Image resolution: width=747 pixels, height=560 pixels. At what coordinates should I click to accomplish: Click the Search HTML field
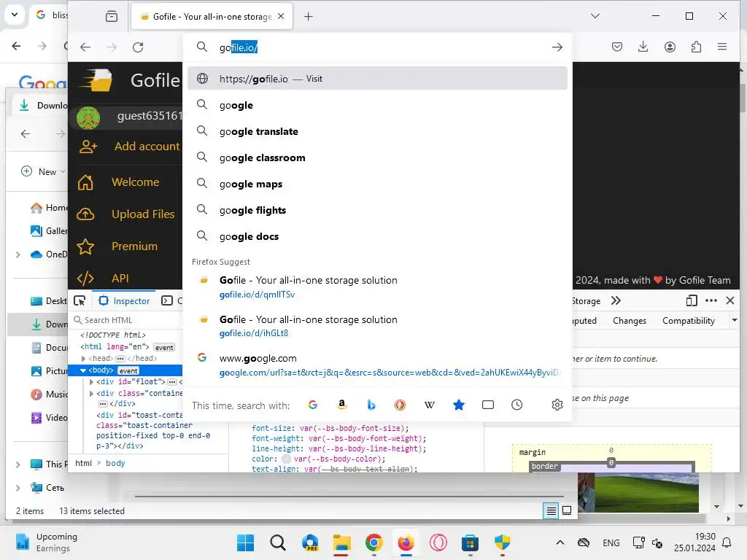coord(128,320)
